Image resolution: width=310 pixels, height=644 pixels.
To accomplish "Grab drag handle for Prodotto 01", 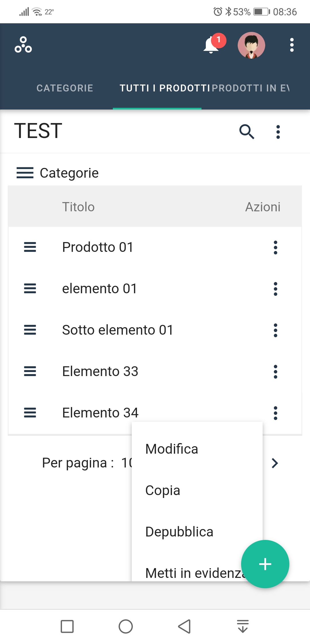I will (x=30, y=247).
